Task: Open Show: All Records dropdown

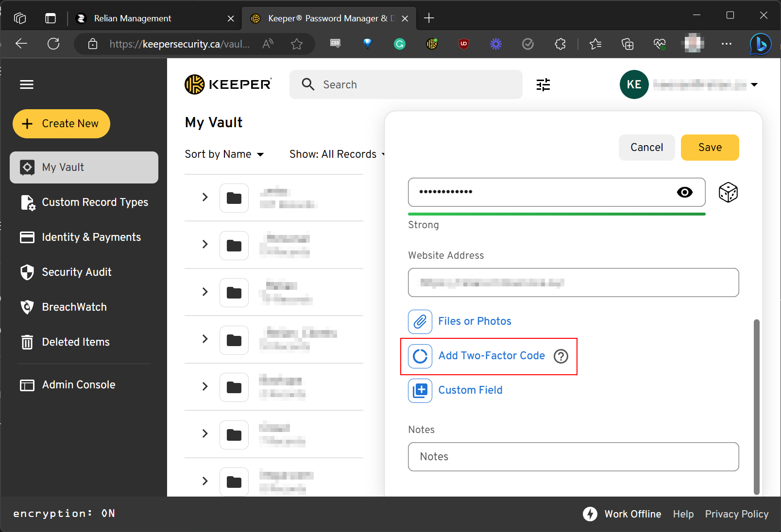Action: click(337, 154)
